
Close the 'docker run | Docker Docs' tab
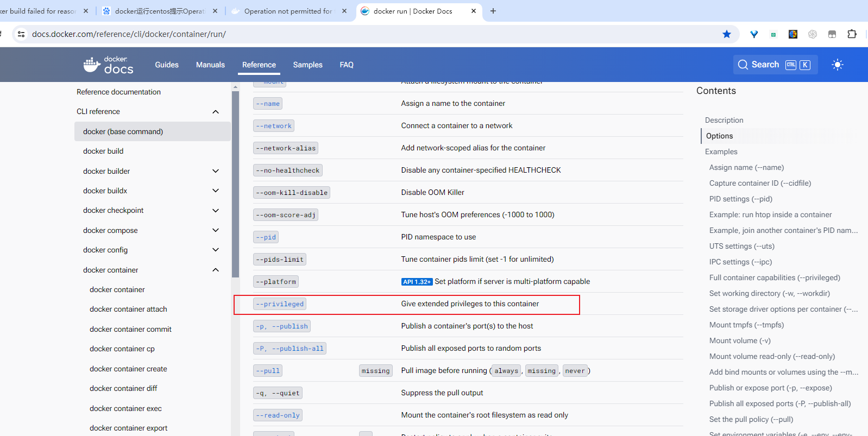click(x=474, y=11)
